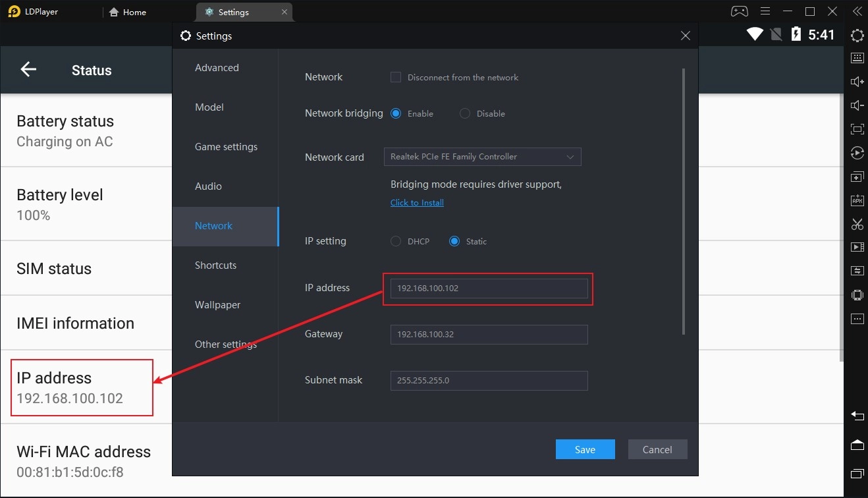Check Disconnect from the network box
Screen dimensions: 868x498
tap(396, 77)
